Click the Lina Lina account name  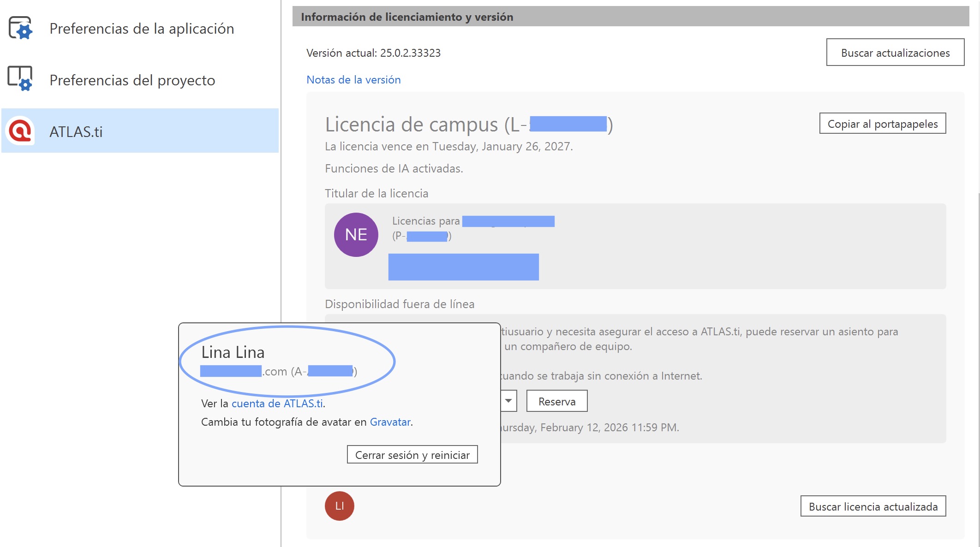pos(233,352)
